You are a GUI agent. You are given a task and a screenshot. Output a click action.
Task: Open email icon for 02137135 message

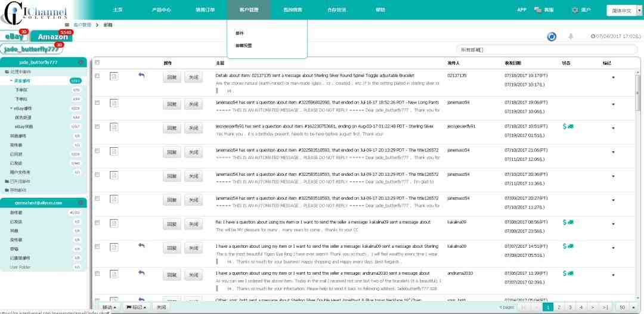[114, 76]
